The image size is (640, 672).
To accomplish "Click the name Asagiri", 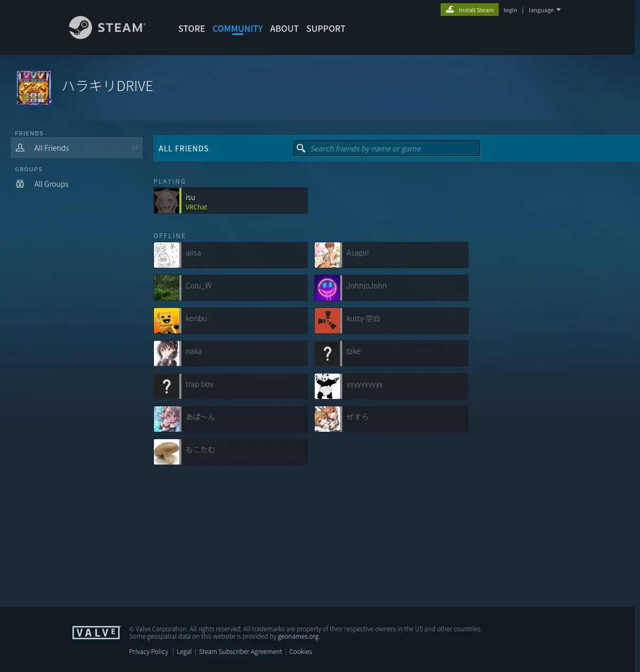I will click(x=358, y=252).
